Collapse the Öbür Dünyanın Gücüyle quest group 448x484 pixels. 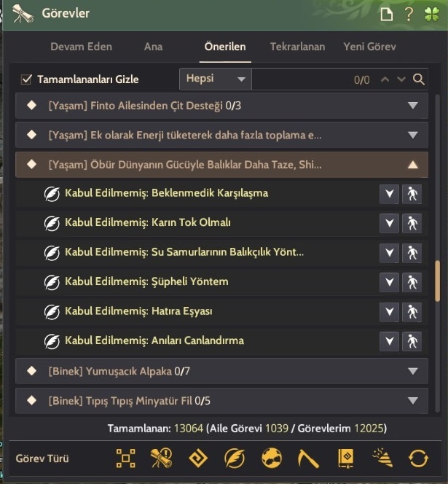pos(221,165)
